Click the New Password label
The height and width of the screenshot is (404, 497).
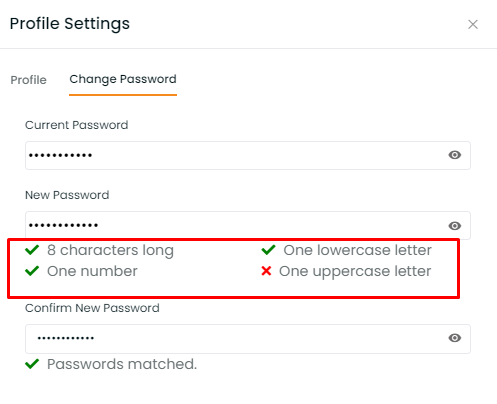[x=67, y=195]
